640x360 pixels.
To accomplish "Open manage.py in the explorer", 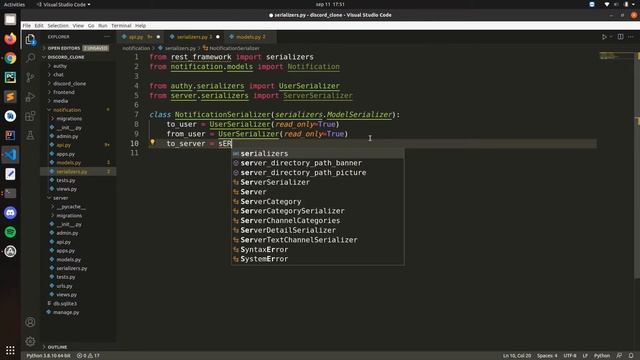I will coord(66,312).
